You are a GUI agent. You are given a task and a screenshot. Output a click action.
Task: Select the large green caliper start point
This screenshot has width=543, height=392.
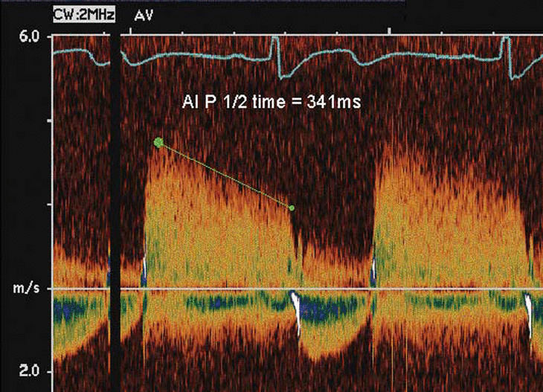tap(158, 142)
